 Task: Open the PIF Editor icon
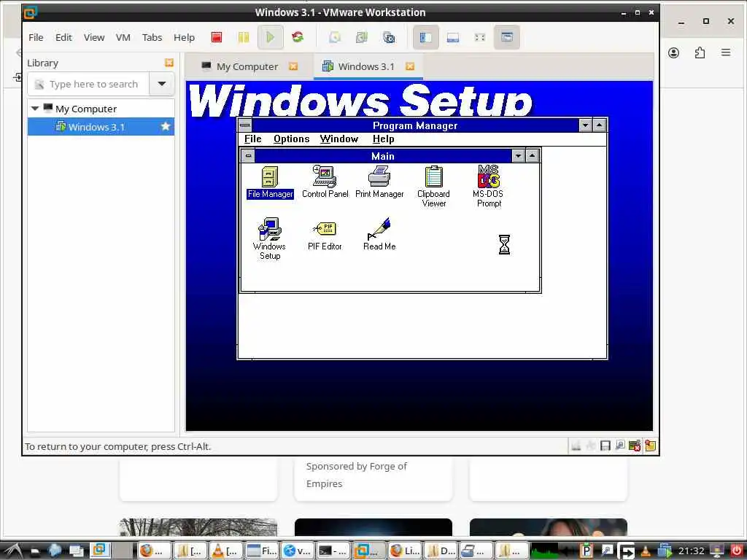325,234
